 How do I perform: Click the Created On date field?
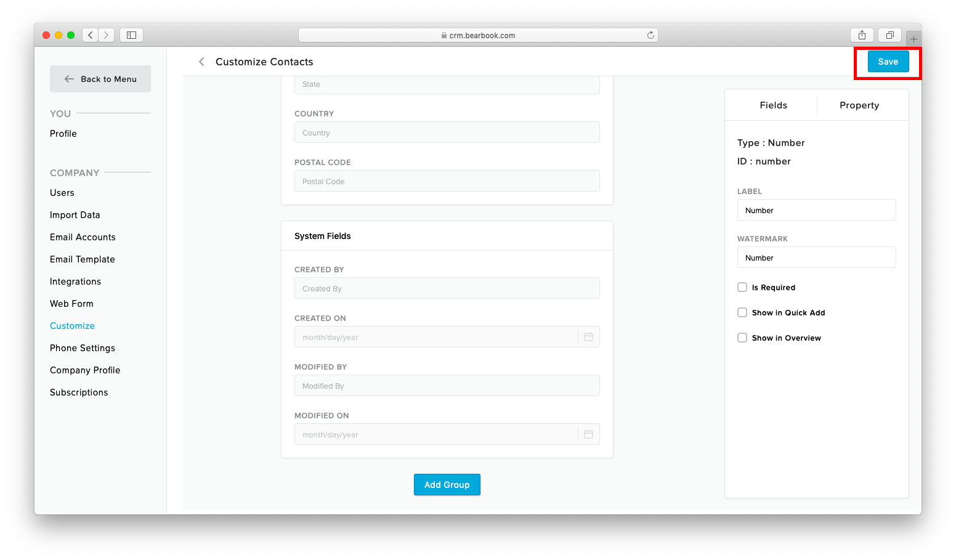click(447, 337)
